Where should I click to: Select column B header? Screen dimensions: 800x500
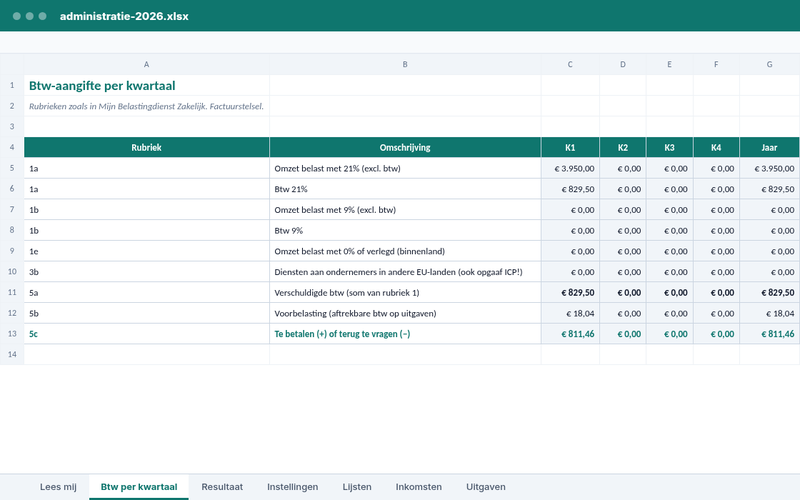tap(405, 64)
